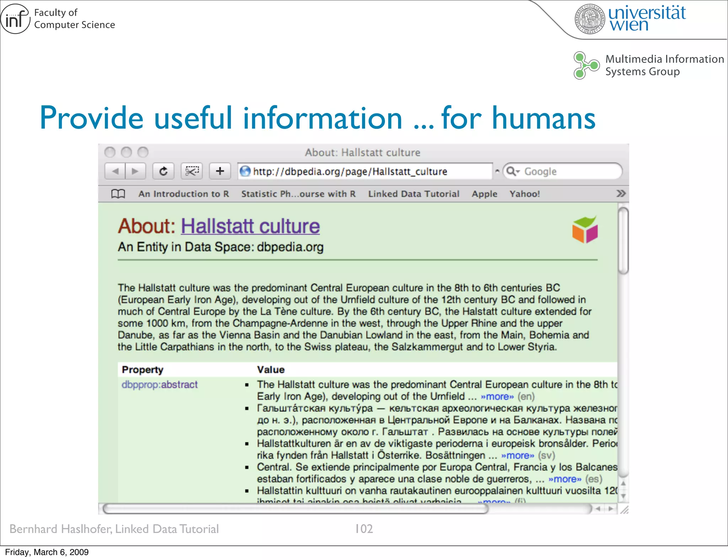Viewport: 728px width, 560px height.
Task: Click the address bar snapback arrow
Action: coord(497,171)
